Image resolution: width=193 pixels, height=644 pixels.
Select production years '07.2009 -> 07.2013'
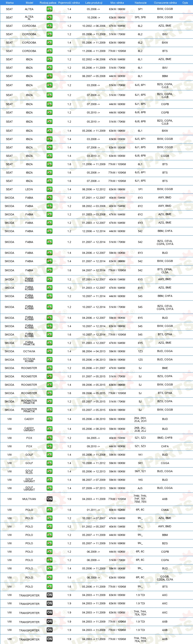(94, 488)
